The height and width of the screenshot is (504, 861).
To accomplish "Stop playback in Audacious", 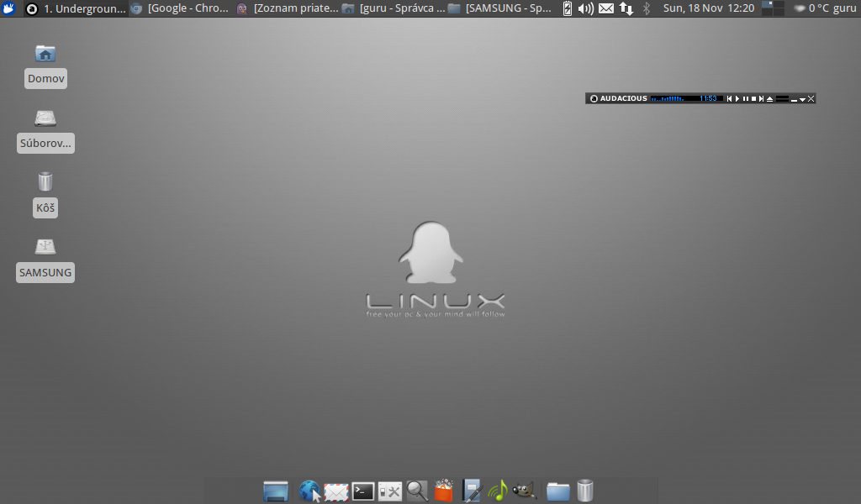I will 754,99.
